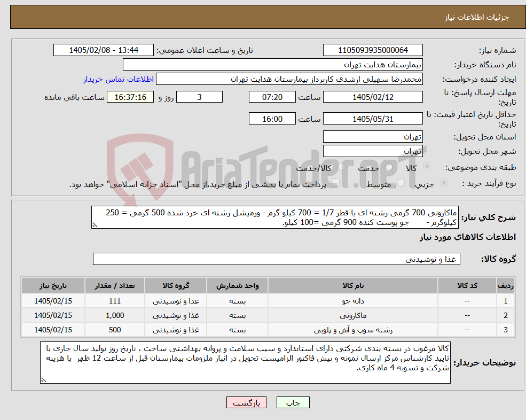
Task: Click the جزئیات اطلاعات نیاز page title
Action: pyautogui.click(x=477, y=17)
